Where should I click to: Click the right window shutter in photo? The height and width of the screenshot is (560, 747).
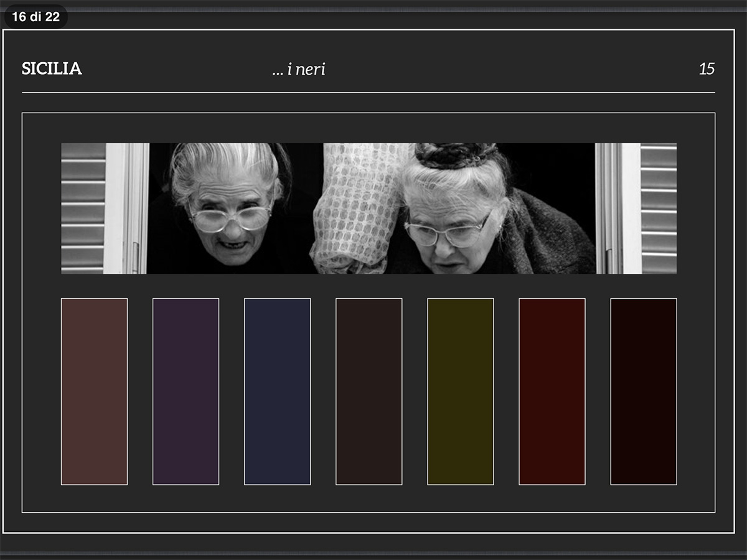(658, 208)
